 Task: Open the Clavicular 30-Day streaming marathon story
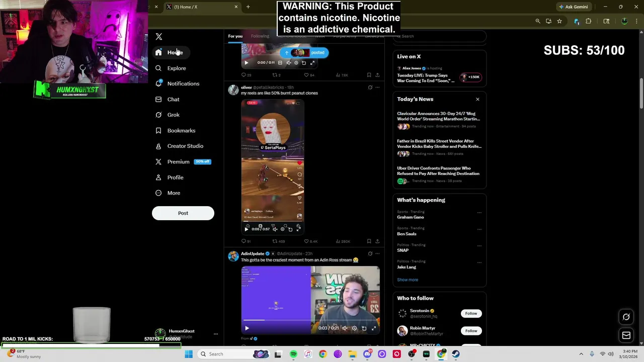coord(439,120)
